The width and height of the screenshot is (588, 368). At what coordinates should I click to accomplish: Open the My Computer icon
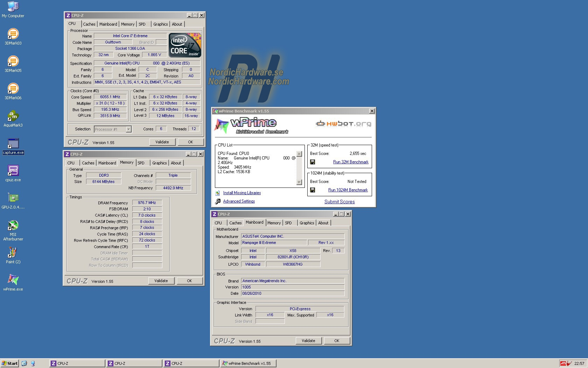(13, 7)
